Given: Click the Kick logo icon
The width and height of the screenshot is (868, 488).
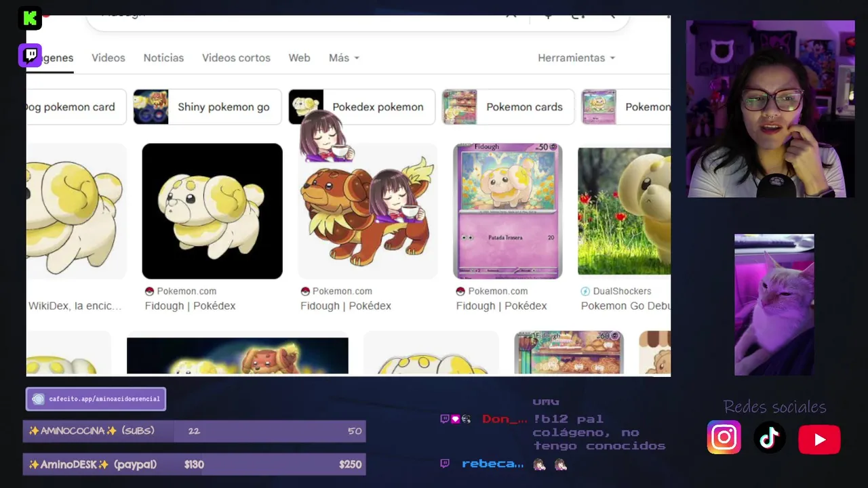Looking at the screenshot, I should 30,18.
